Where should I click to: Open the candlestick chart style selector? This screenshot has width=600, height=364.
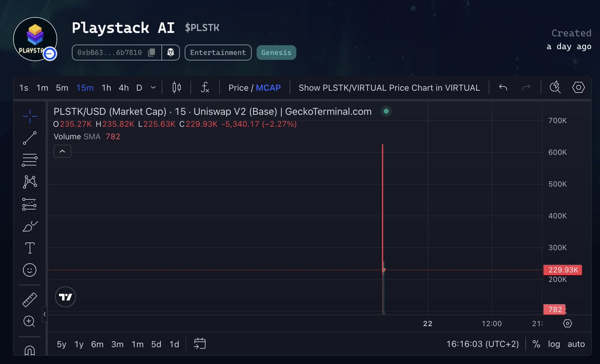click(x=176, y=87)
